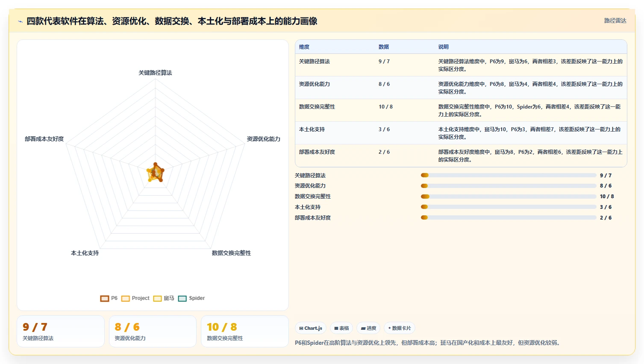The width and height of the screenshot is (644, 364).
Task: Click table data cell 9 / 7
Action: (384, 62)
